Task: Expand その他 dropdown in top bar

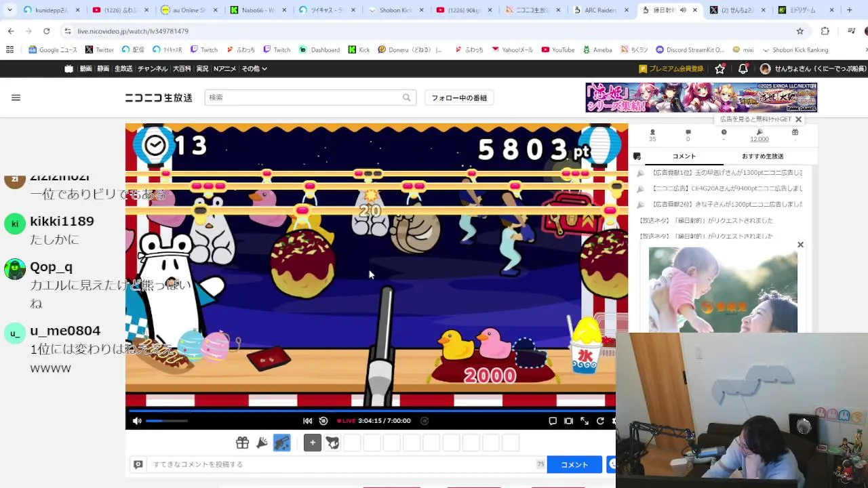Action: (x=254, y=69)
